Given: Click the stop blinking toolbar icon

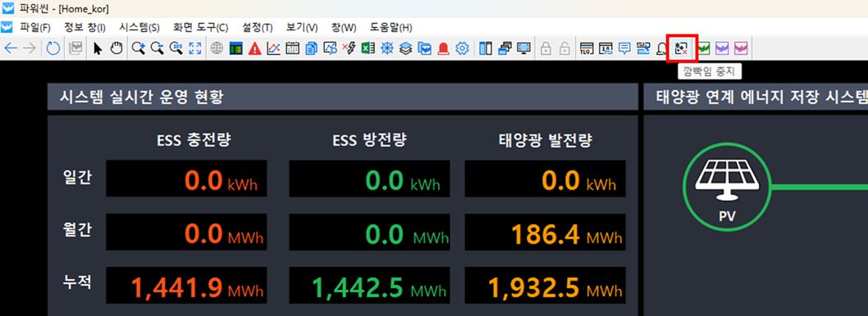Looking at the screenshot, I should click(682, 48).
